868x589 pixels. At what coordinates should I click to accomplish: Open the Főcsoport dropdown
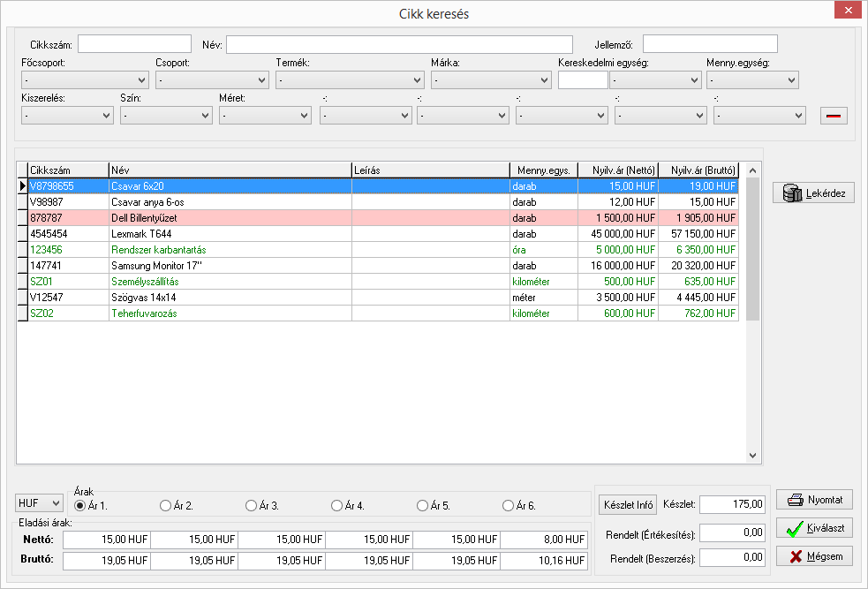85,80
